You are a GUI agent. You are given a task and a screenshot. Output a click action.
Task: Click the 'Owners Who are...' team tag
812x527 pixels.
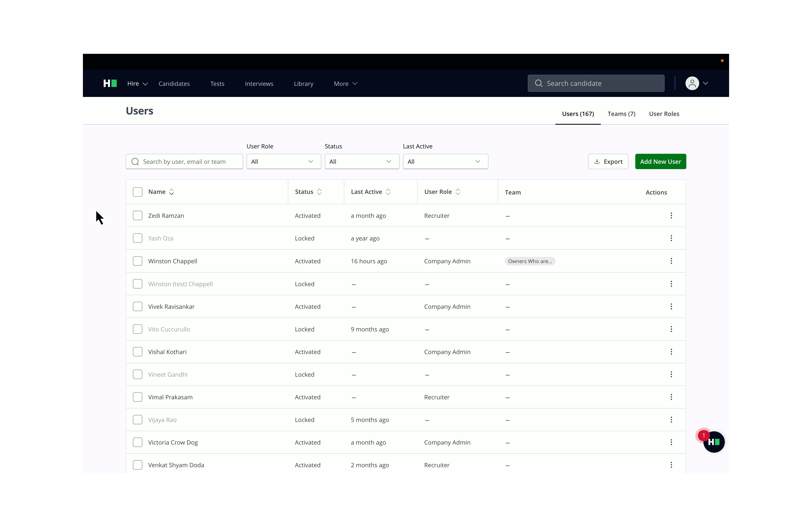pyautogui.click(x=530, y=261)
